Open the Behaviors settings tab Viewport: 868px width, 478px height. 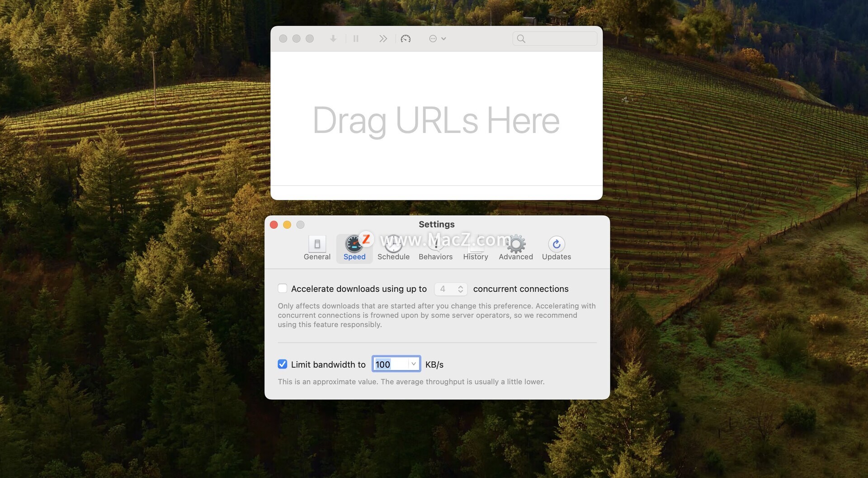tap(435, 248)
